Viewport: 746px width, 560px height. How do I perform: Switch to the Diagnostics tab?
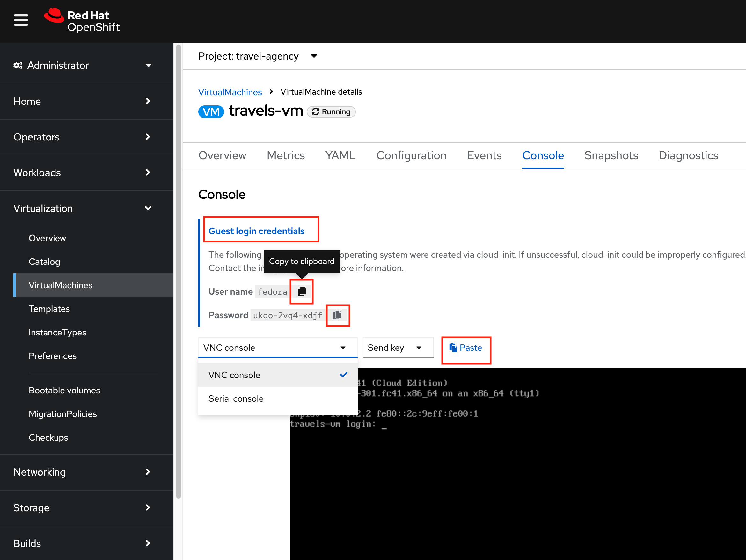688,156
